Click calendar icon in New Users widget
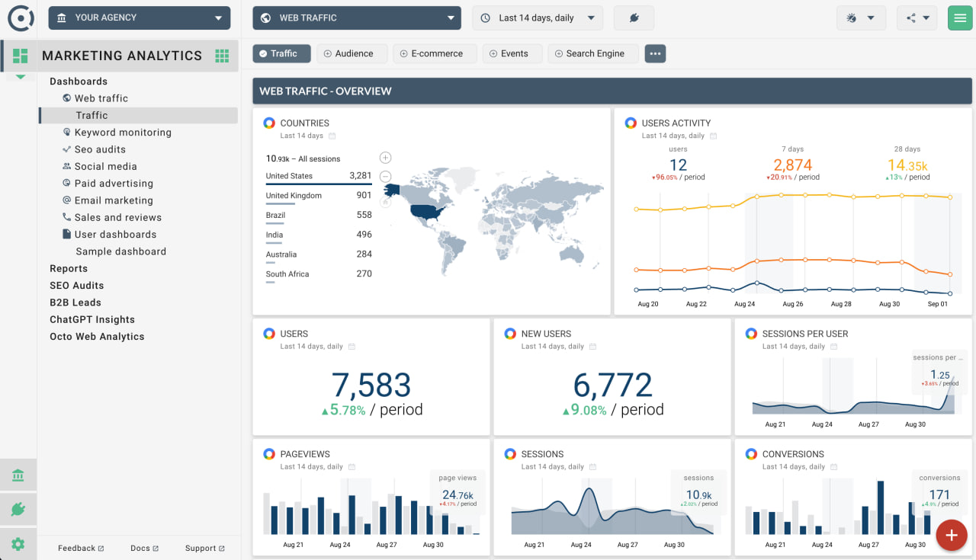Viewport: 976px width, 560px height. [592, 347]
